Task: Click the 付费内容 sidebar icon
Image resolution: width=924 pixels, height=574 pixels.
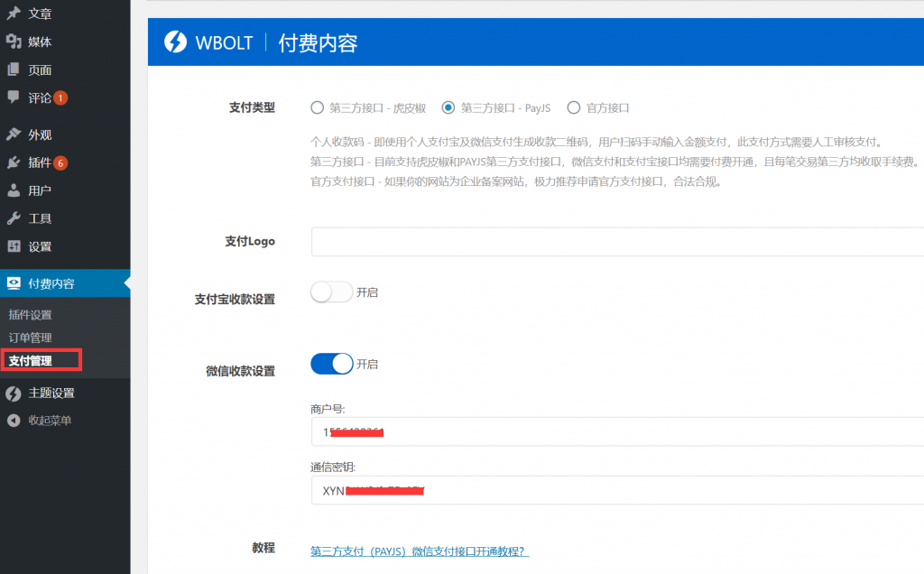Action: click(x=14, y=283)
